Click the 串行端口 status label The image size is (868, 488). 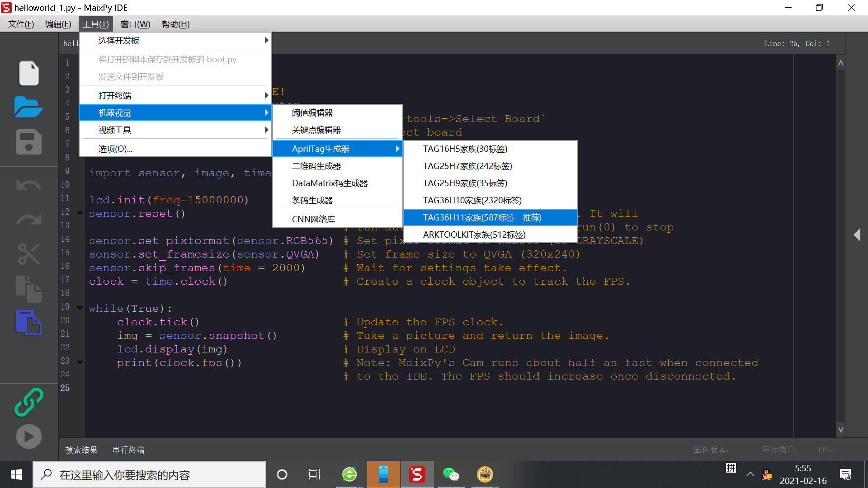780,450
